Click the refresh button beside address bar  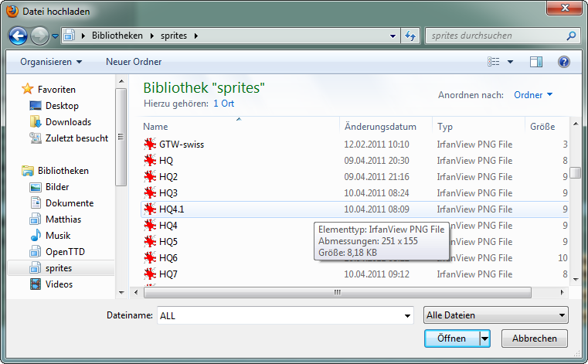pos(410,36)
